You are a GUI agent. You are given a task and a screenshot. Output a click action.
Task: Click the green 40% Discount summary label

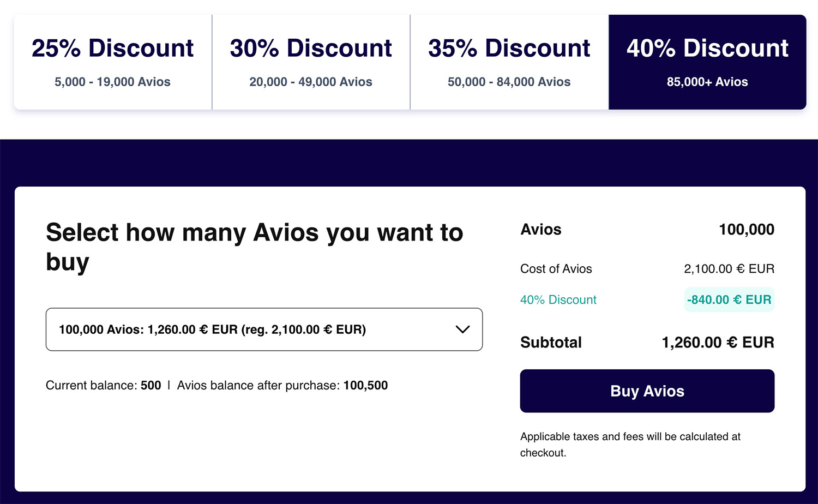(x=558, y=299)
